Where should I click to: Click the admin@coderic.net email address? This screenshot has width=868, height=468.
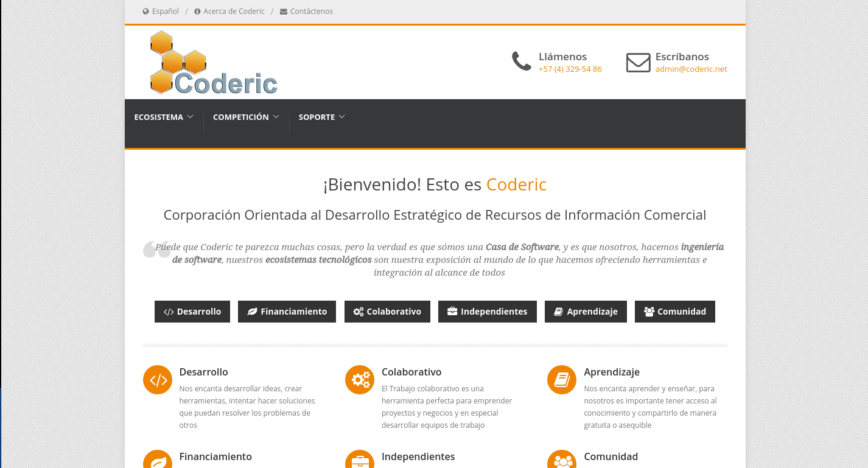(691, 69)
